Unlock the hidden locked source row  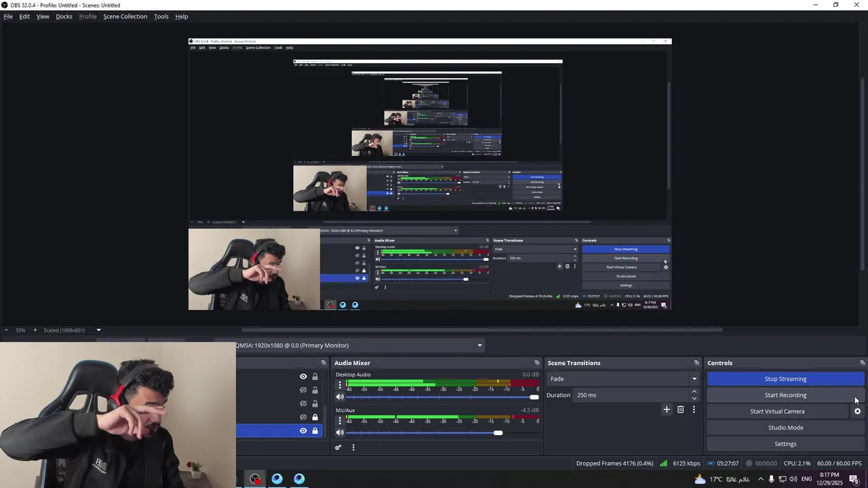315,418
